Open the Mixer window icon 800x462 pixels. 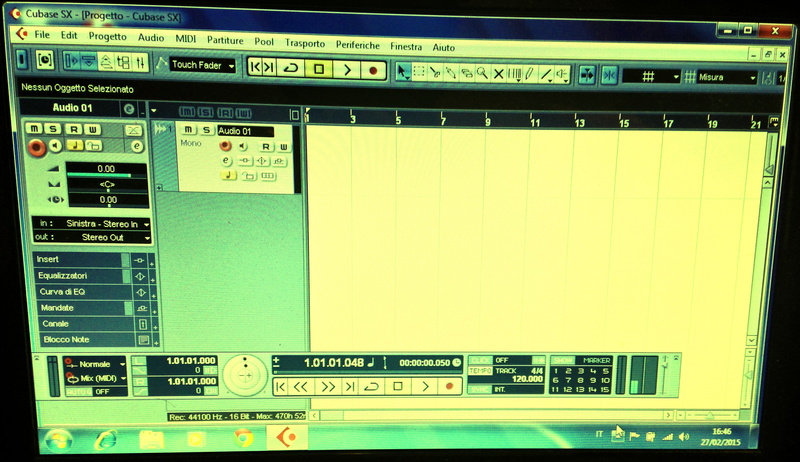140,63
